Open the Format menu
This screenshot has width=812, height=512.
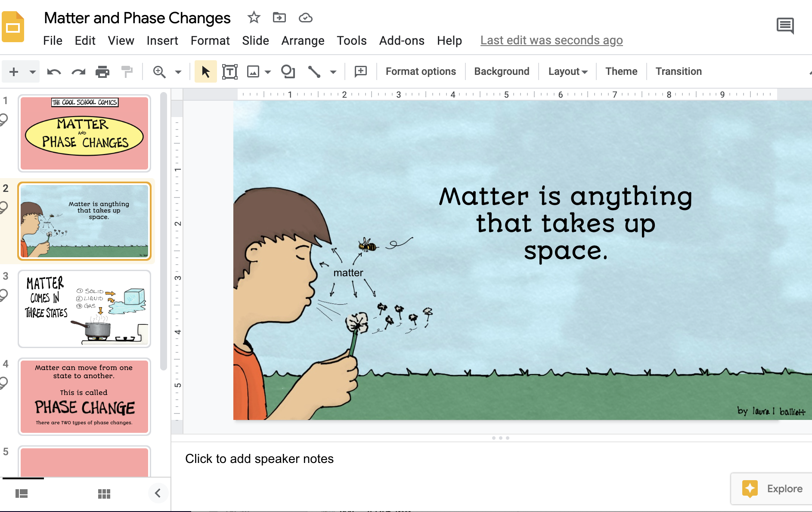210,40
